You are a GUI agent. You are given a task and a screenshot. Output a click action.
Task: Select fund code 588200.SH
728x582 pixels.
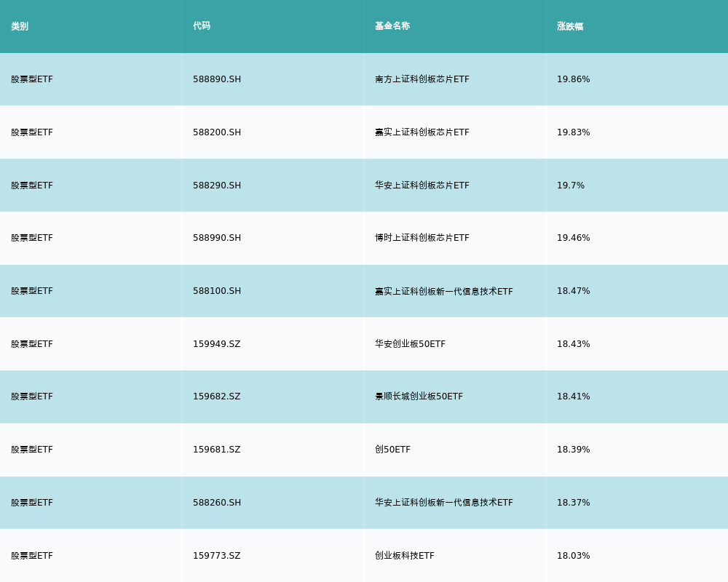tap(217, 132)
